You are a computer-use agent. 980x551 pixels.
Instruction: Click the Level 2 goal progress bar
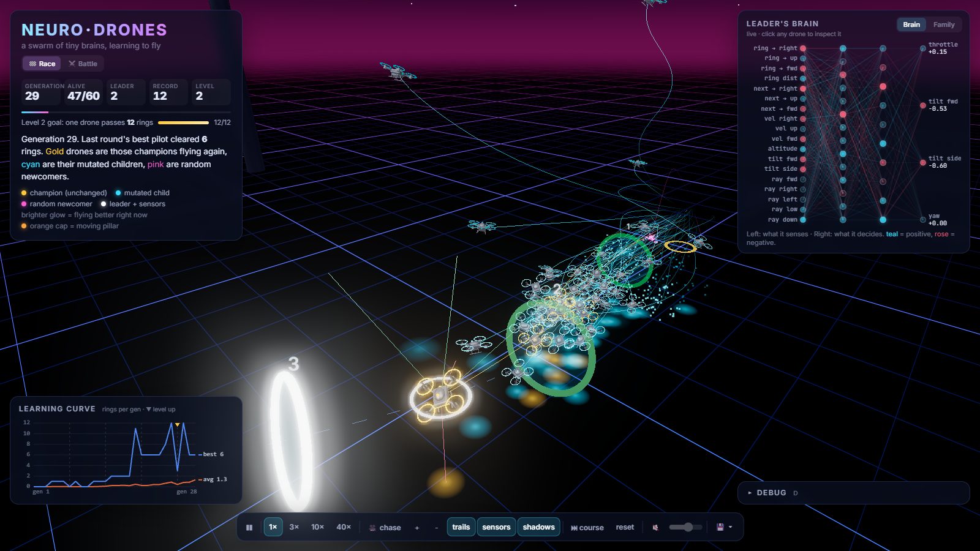(x=183, y=122)
